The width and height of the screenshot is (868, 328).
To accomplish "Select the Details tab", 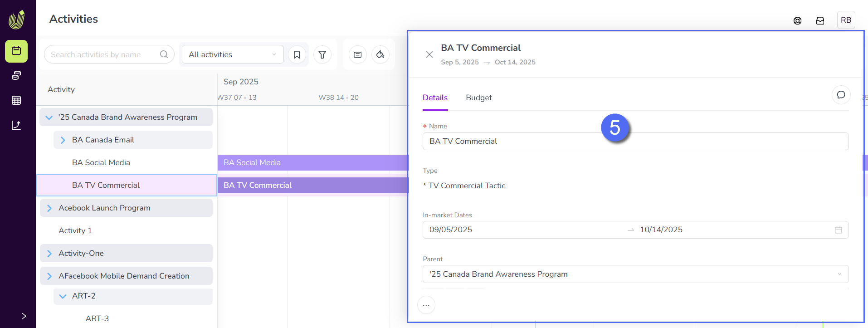I will pos(435,98).
